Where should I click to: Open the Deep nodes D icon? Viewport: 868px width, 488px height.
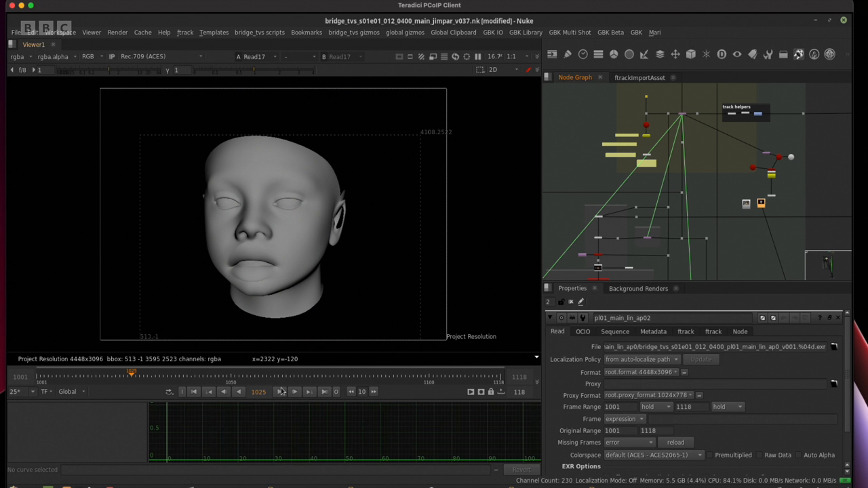coord(722,54)
